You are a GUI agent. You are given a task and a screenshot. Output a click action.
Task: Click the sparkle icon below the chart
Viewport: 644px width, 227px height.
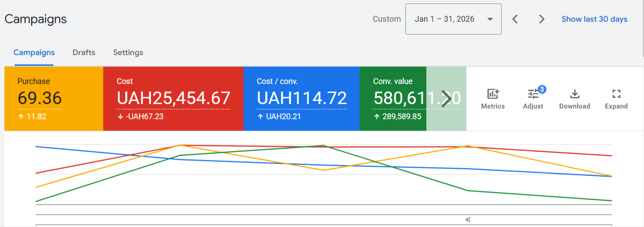(x=468, y=219)
